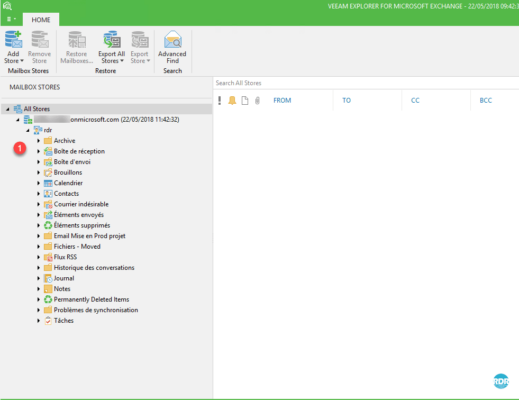Collapse the All Stores tree node
This screenshot has height=400, width=519.
tap(8, 109)
